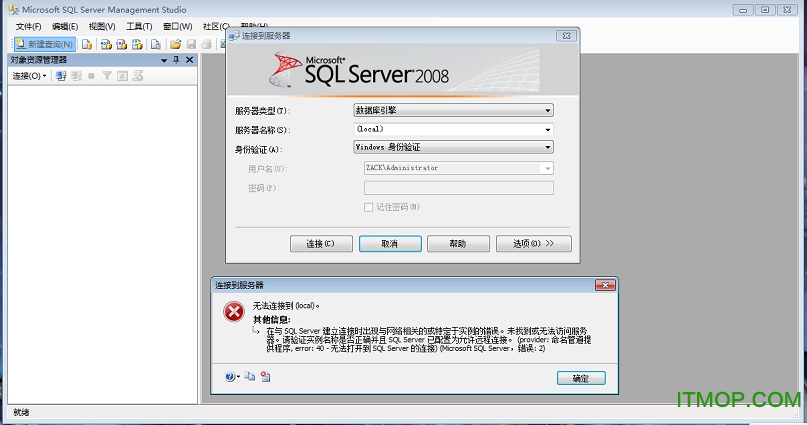Open the 工具(T) menu
Image resolution: width=807 pixels, height=425 pixels.
pyautogui.click(x=139, y=26)
